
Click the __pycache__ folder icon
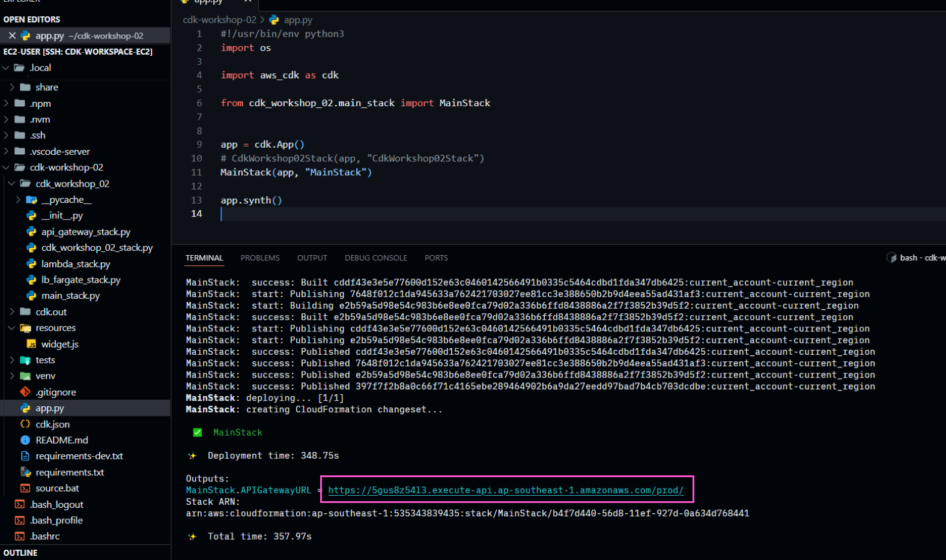31,200
